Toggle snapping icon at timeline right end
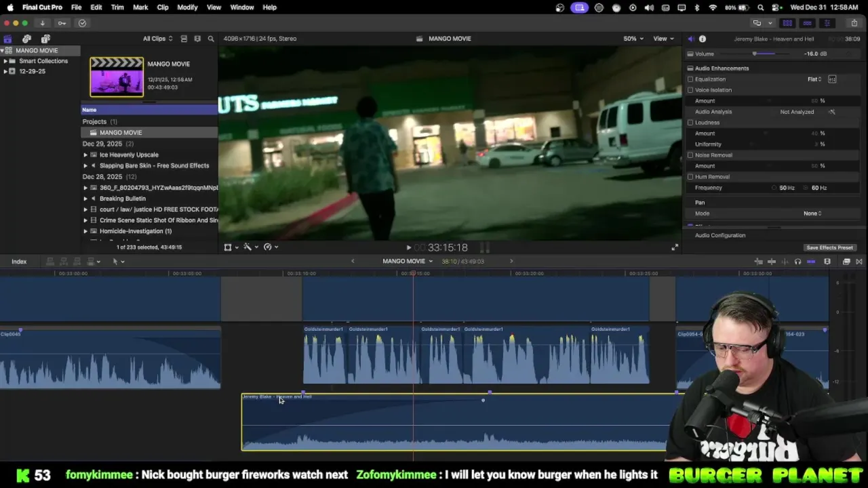This screenshot has width=868, height=488. pyautogui.click(x=811, y=262)
